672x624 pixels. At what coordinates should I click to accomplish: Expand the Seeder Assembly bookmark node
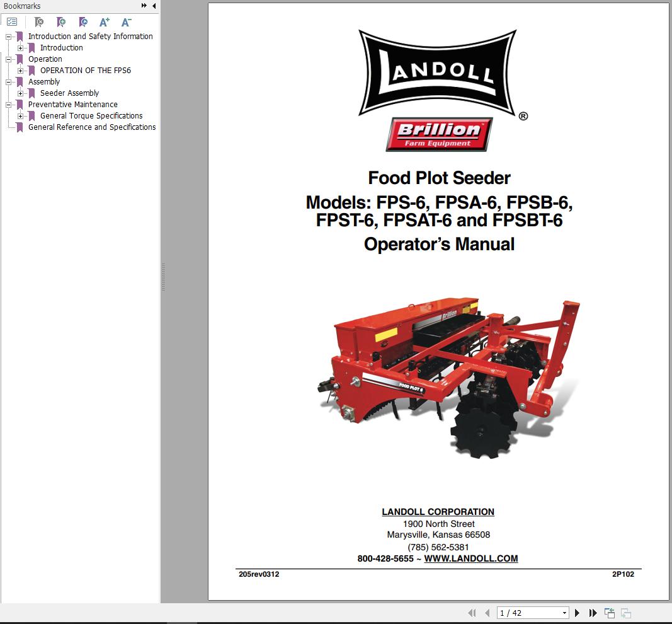click(20, 93)
